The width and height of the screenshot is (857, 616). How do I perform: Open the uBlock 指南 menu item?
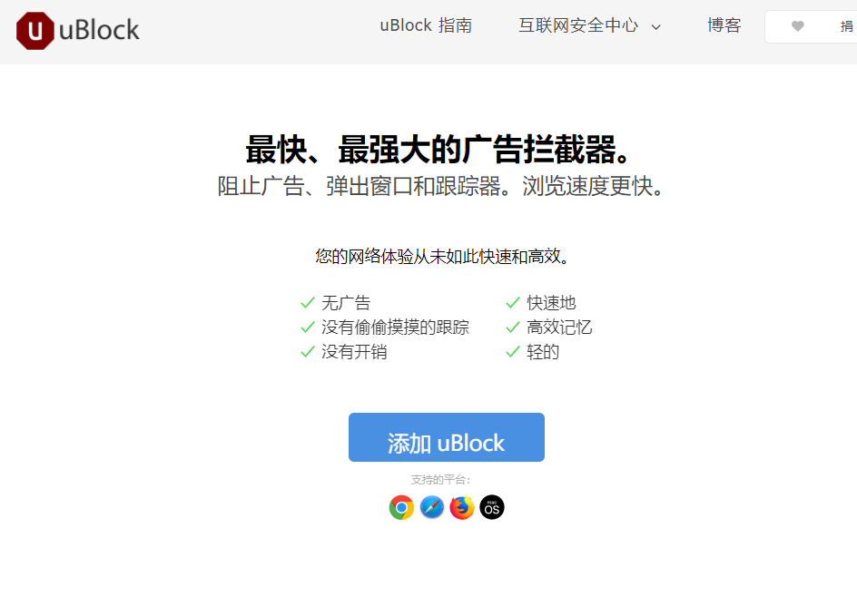[x=425, y=26]
